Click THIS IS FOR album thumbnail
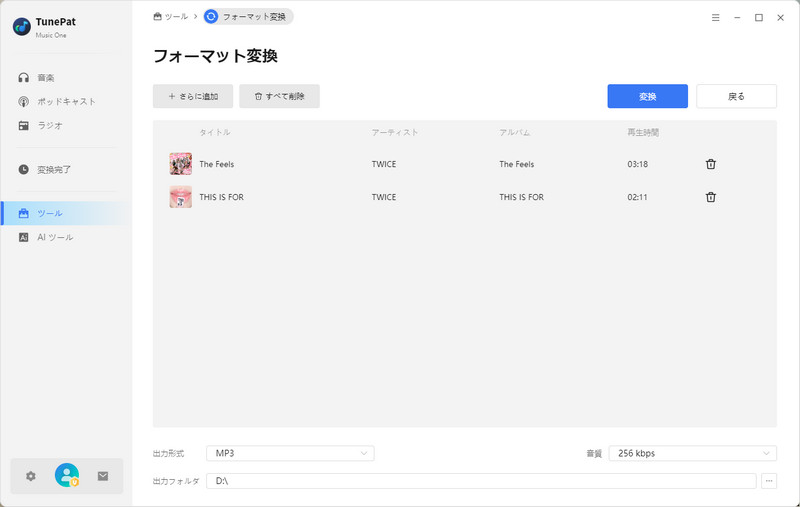800x507 pixels. tap(181, 197)
